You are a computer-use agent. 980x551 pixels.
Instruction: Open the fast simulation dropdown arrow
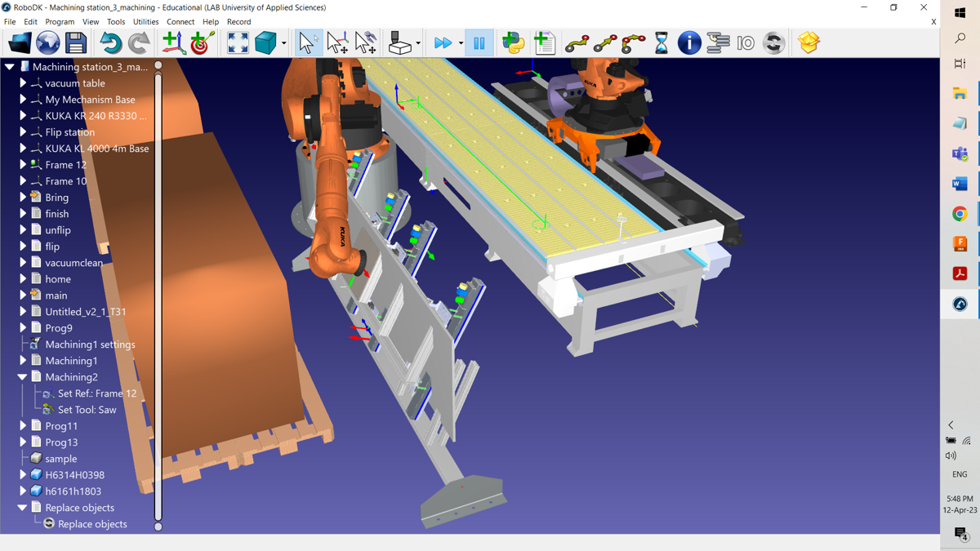[461, 43]
